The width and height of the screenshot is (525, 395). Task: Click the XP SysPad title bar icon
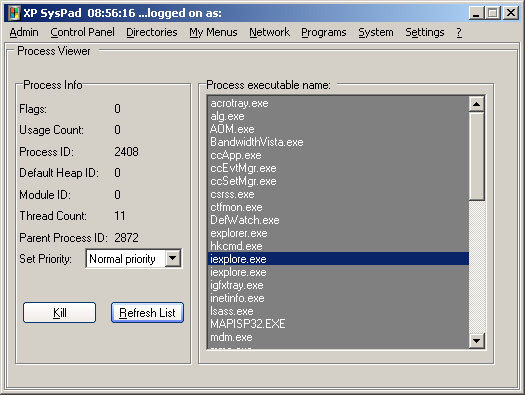[14, 13]
